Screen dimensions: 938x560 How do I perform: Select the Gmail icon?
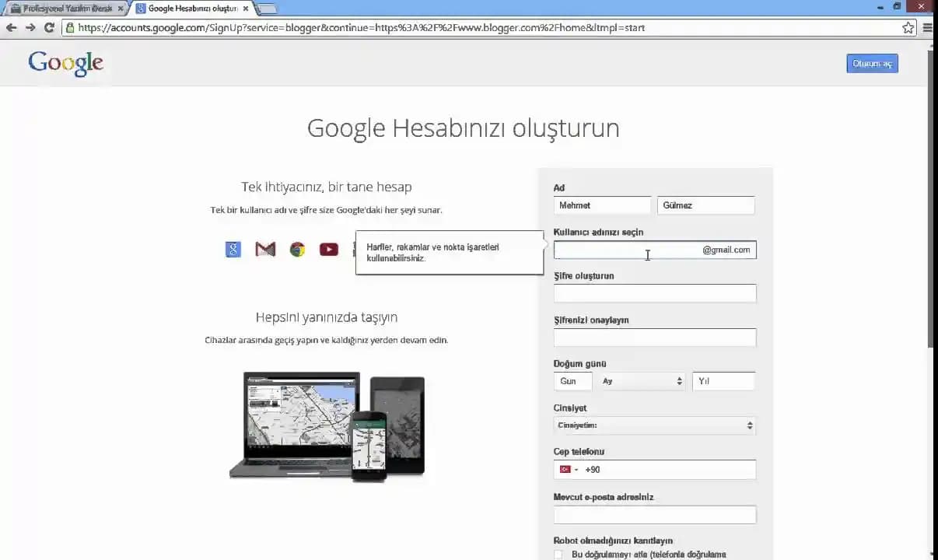click(264, 249)
